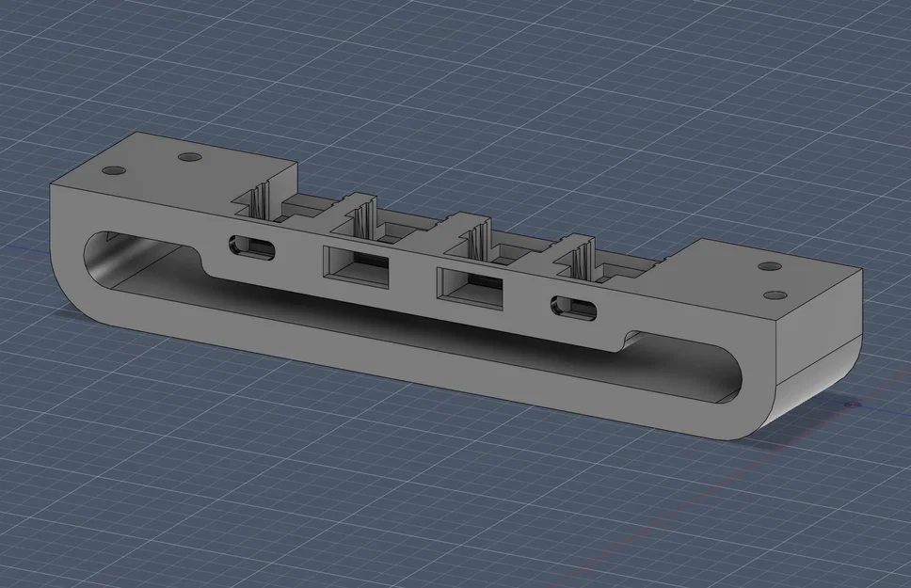Click the origin point beside the model's right end
The width and height of the screenshot is (911, 588).
(853, 404)
